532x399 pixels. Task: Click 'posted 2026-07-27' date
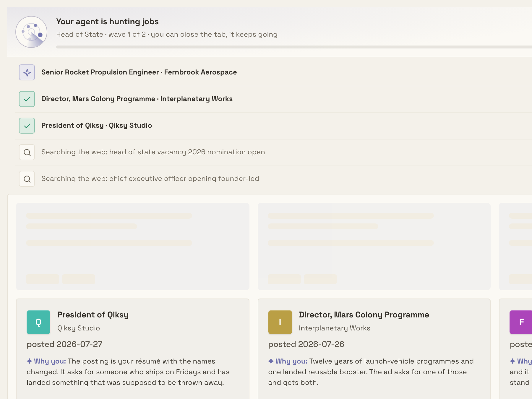(x=64, y=344)
